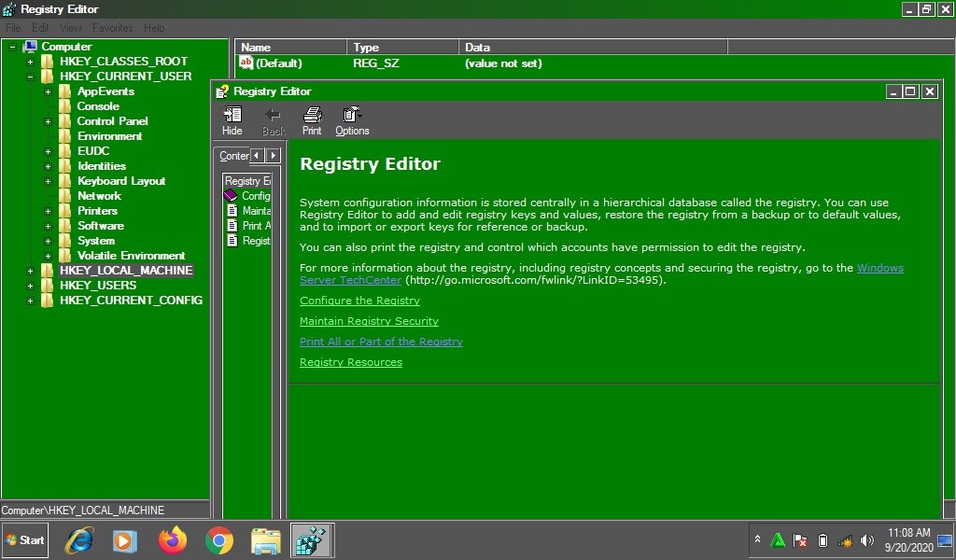Open Firefox from the taskbar

coord(173,540)
